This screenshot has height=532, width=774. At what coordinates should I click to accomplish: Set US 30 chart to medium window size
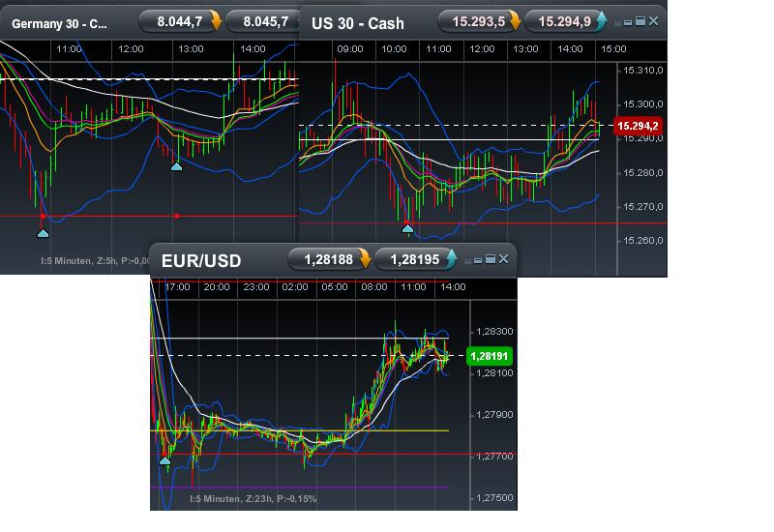point(628,22)
